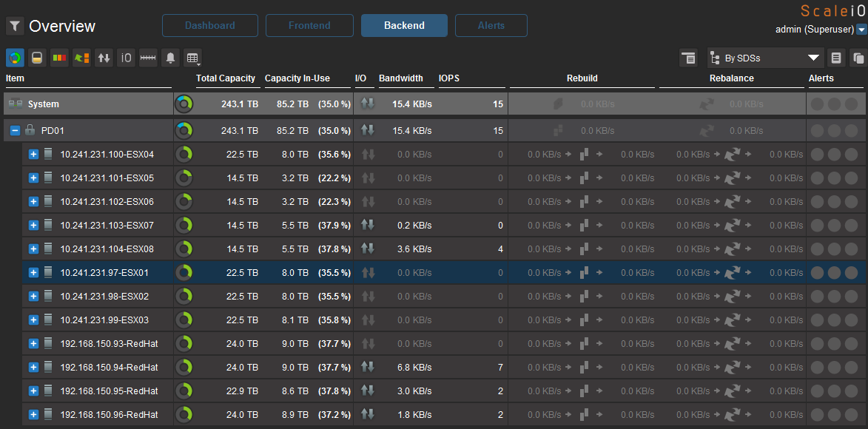Open the Alerts tab
The width and height of the screenshot is (868, 429).
tap(491, 25)
